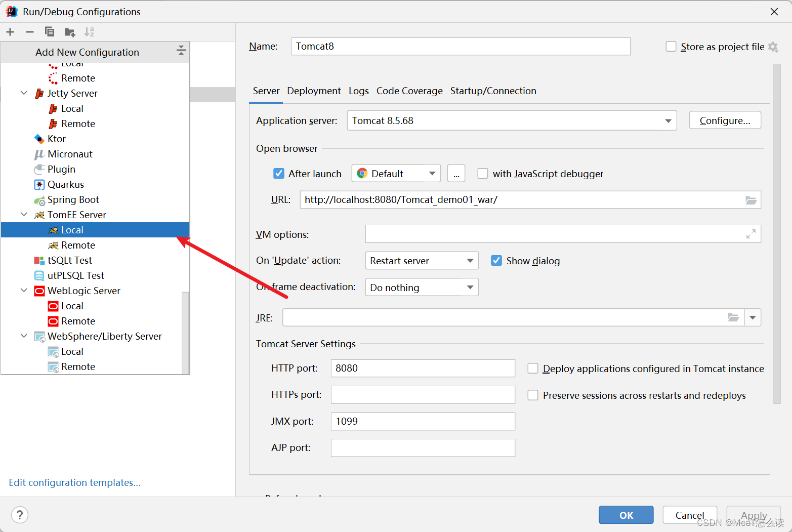Viewport: 792px width, 532px height.
Task: Click the collapse-all icon beside Add New Configuration
Action: [x=181, y=50]
